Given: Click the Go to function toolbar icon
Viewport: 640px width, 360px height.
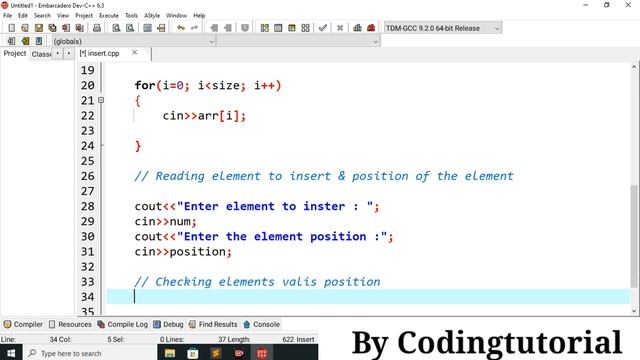Looking at the screenshot, I should pos(147,28).
